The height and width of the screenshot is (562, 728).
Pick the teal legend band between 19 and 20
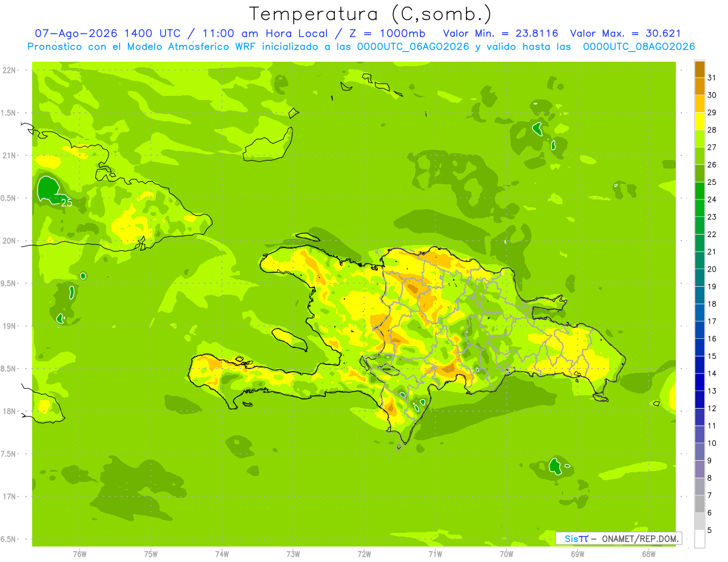(x=699, y=278)
